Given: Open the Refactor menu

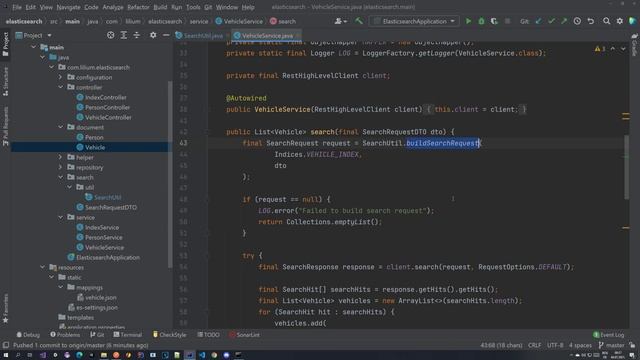Looking at the screenshot, I should click(138, 7).
